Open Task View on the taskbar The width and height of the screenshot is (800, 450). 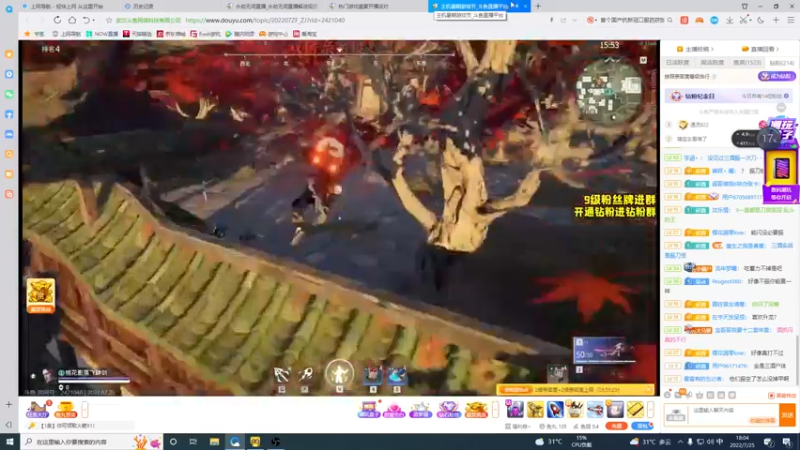coord(193,442)
